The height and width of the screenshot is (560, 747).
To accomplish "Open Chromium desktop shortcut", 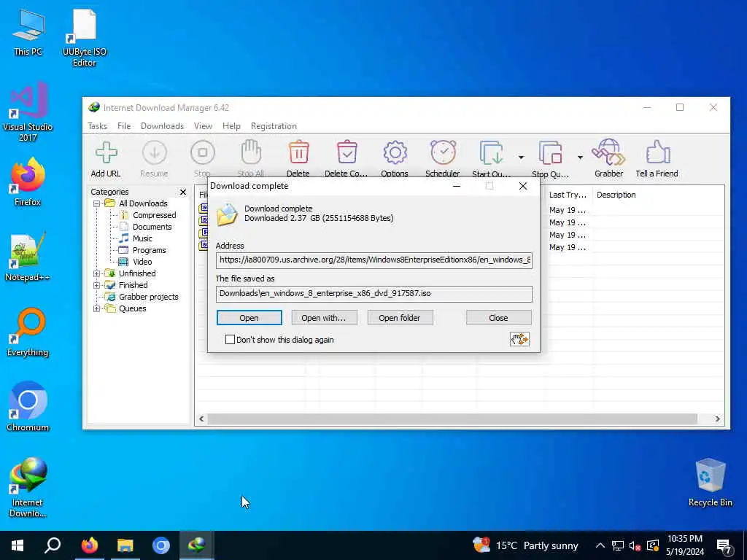I will click(x=28, y=407).
